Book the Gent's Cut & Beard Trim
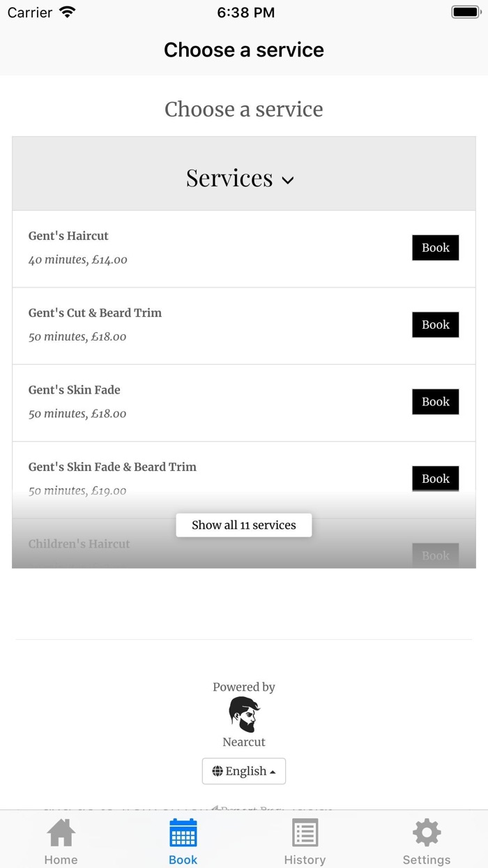Image resolution: width=488 pixels, height=868 pixels. point(436,324)
